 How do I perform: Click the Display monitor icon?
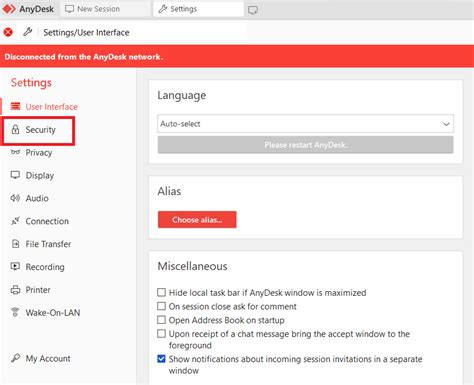(x=15, y=175)
